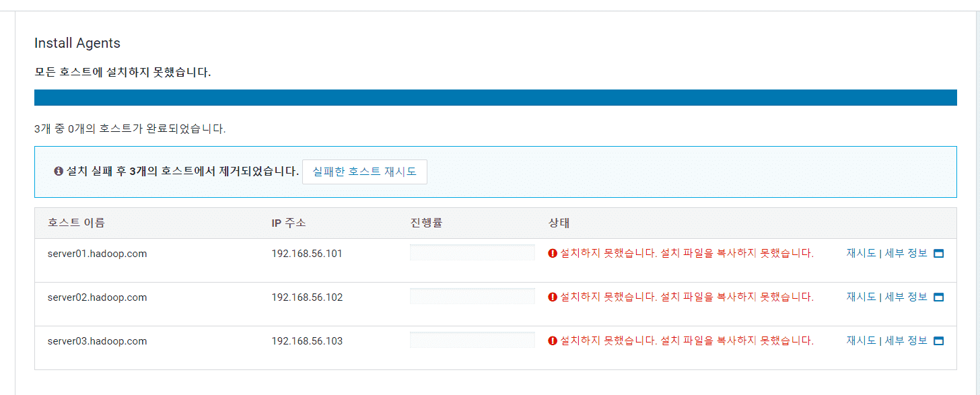The height and width of the screenshot is (395, 980).
Task: Click 모든 호스트에 설치하지 못했습니다 message
Action: pyautogui.click(x=123, y=72)
